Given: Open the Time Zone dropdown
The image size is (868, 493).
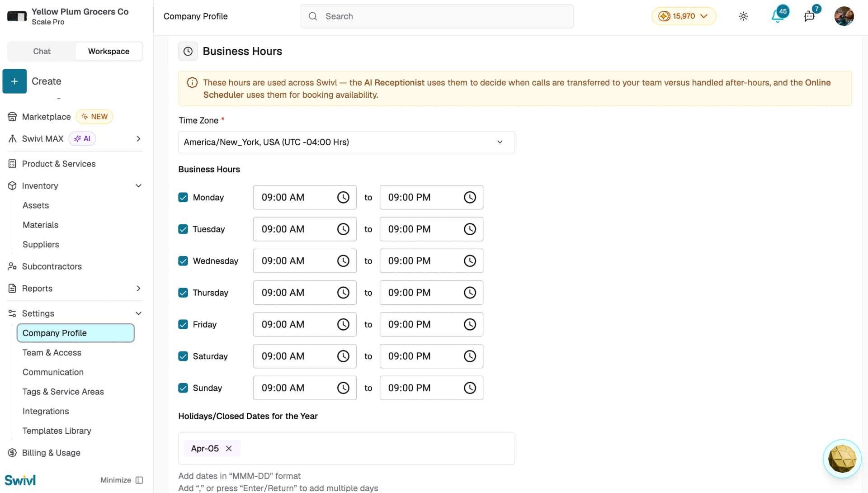Looking at the screenshot, I should pos(346,142).
